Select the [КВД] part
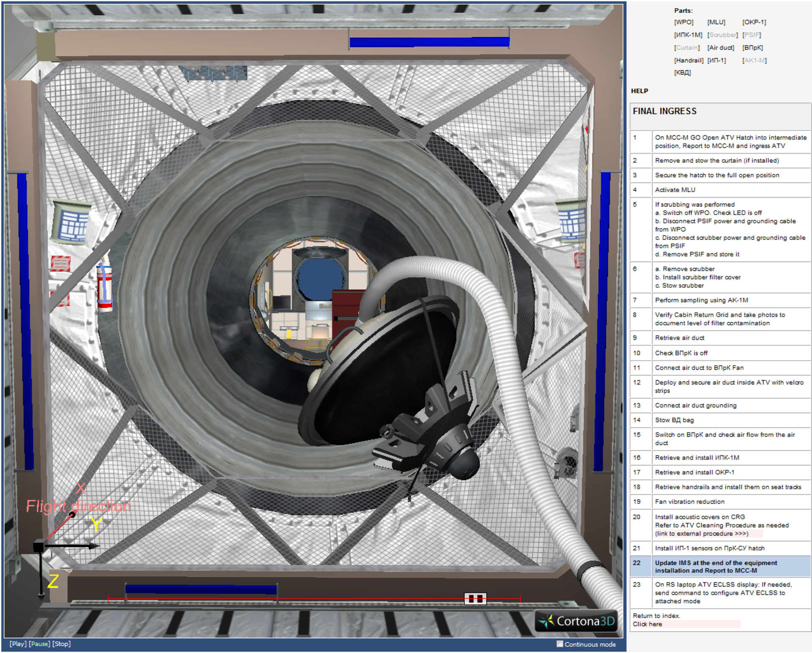The width and height of the screenshot is (812, 653). pyautogui.click(x=683, y=73)
